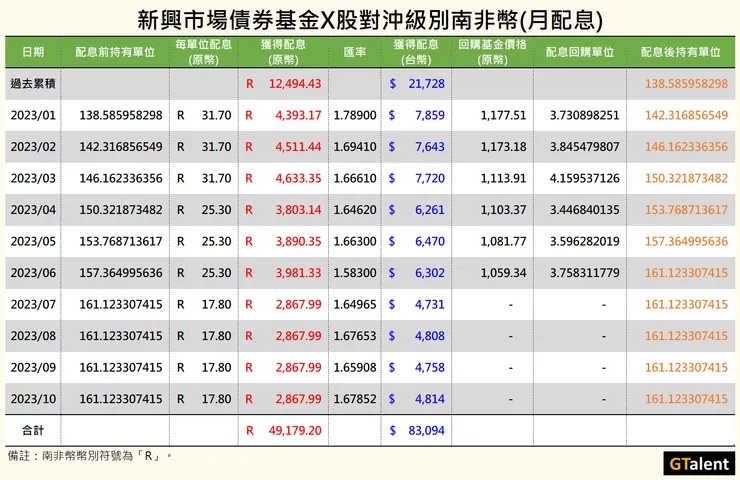Click the exchange rate 1.64620
The image size is (740, 480).
tap(355, 210)
